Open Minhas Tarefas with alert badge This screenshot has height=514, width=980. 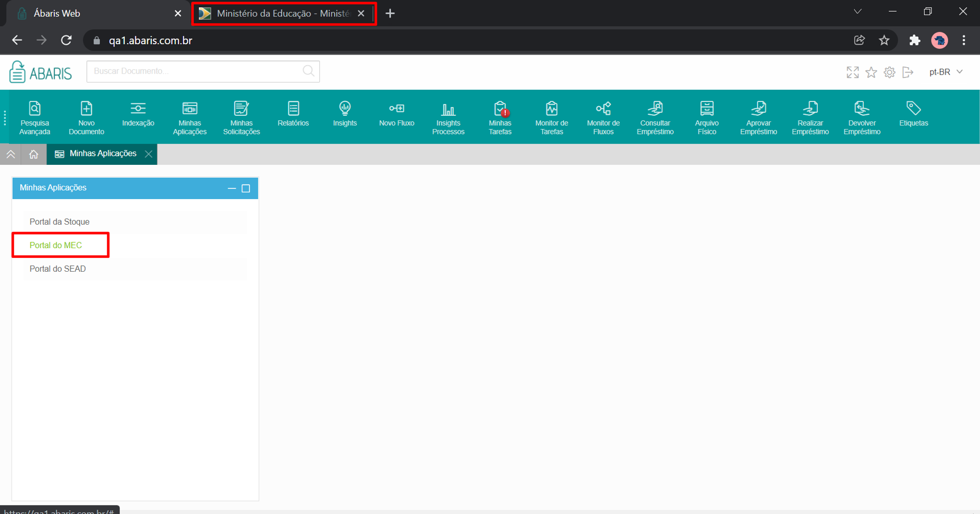500,118
